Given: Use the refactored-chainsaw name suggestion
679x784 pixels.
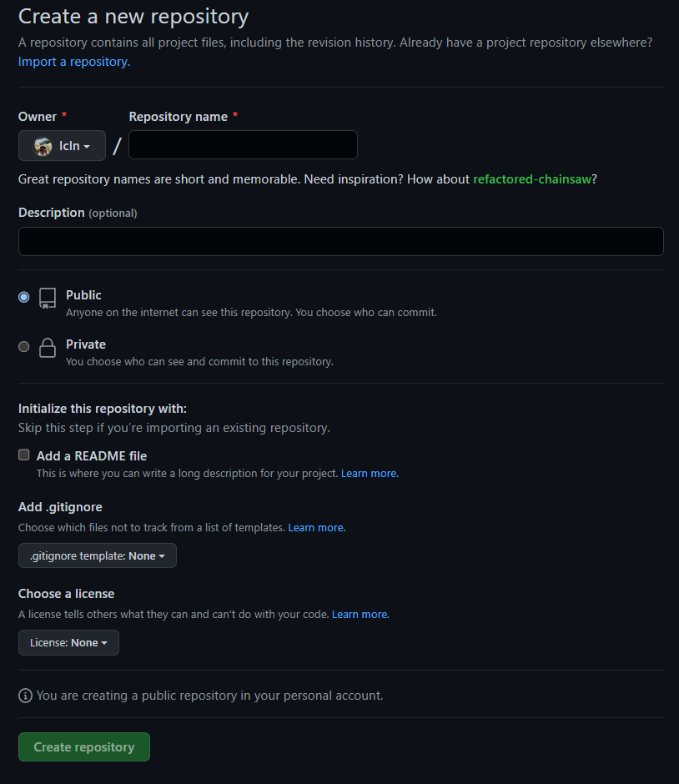Looking at the screenshot, I should point(531,179).
